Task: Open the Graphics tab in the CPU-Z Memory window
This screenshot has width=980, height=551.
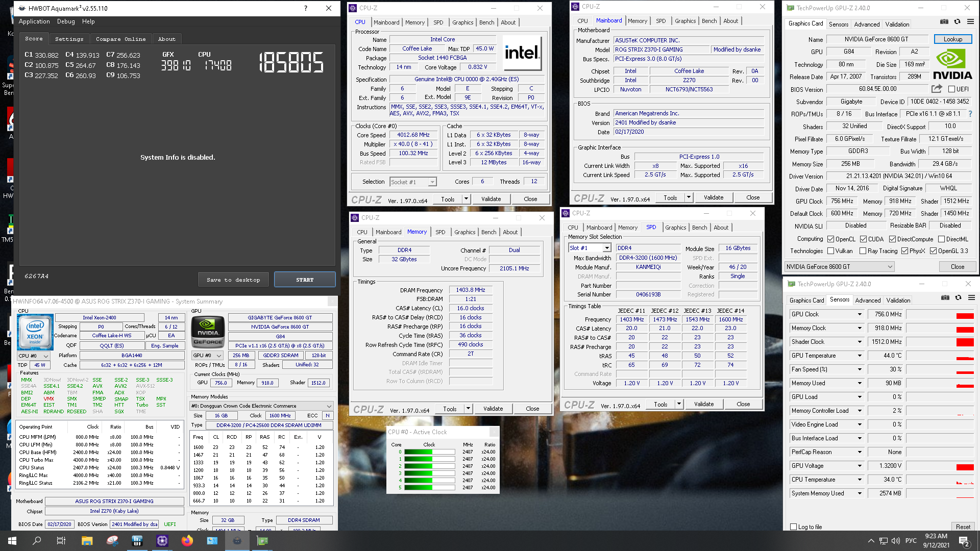Action: 464,232
